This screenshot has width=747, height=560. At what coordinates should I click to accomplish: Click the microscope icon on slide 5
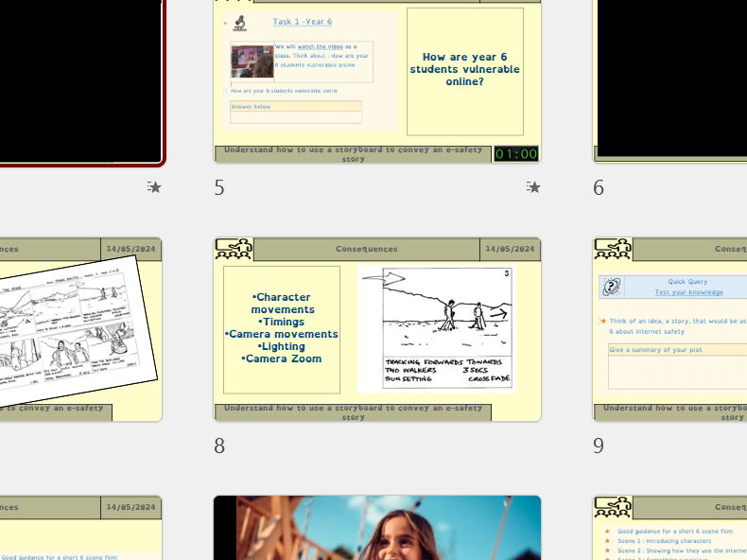[x=240, y=23]
